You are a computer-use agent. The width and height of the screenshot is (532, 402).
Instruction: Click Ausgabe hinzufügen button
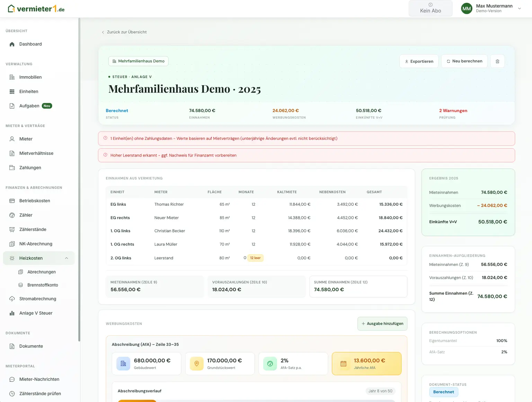coord(382,324)
